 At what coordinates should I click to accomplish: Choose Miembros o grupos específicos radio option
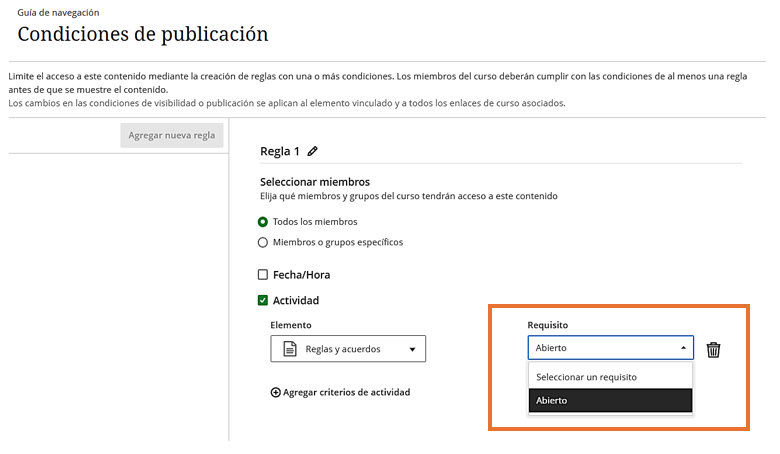pyautogui.click(x=263, y=242)
